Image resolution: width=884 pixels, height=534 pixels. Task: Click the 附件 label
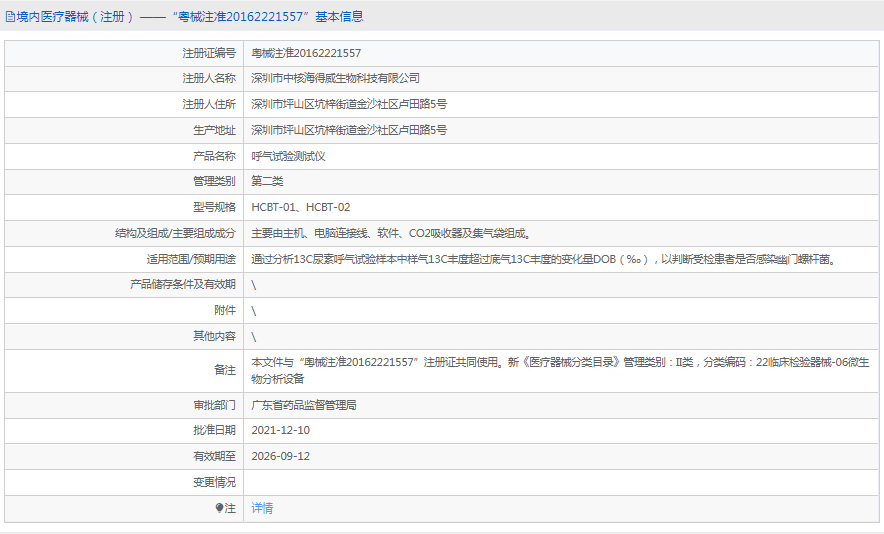[x=225, y=310]
